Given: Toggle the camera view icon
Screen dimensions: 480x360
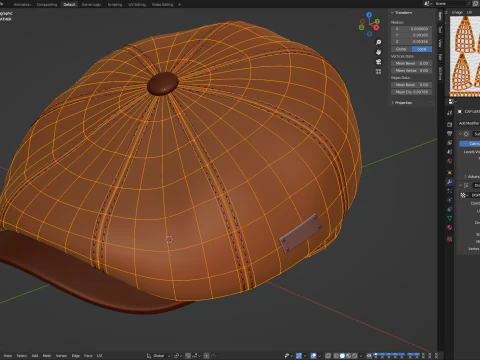Looking at the screenshot, I should (378, 62).
